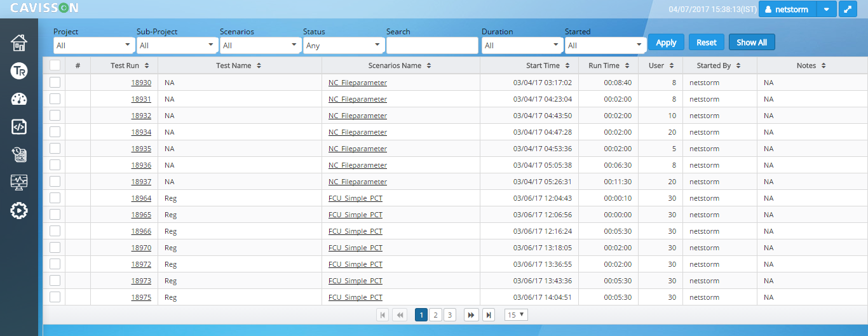The width and height of the screenshot is (868, 336).
Task: Open the script code icon in sidebar
Action: [x=19, y=126]
